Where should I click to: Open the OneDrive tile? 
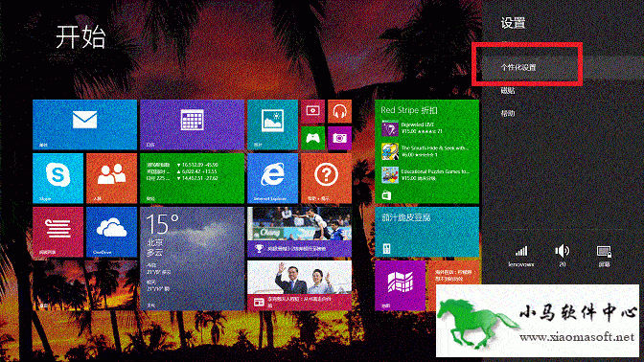[x=111, y=232]
